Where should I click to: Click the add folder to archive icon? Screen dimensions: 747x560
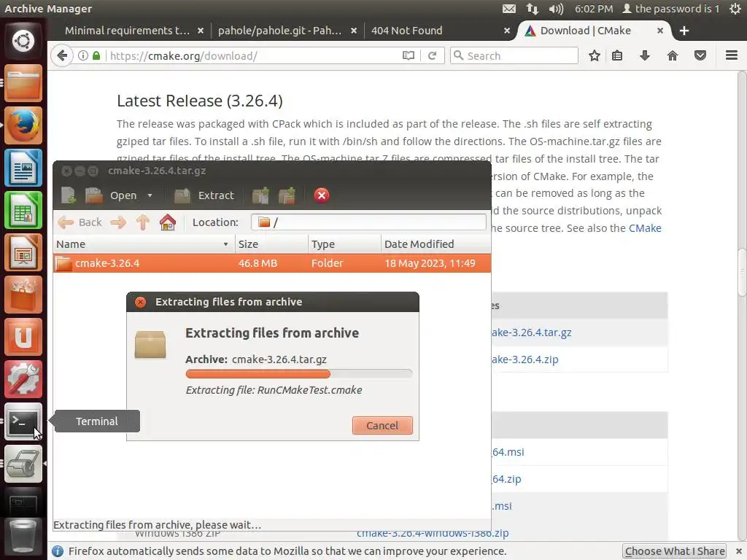(287, 195)
